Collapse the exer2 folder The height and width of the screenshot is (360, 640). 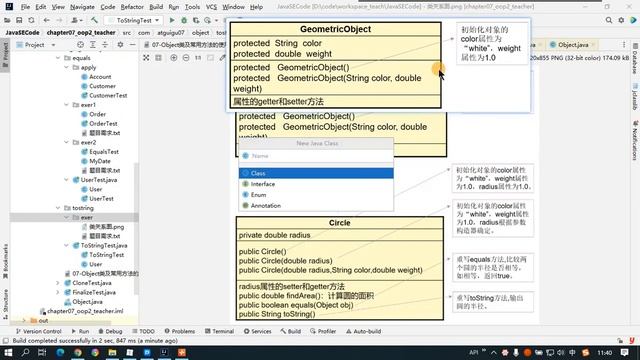67,142
